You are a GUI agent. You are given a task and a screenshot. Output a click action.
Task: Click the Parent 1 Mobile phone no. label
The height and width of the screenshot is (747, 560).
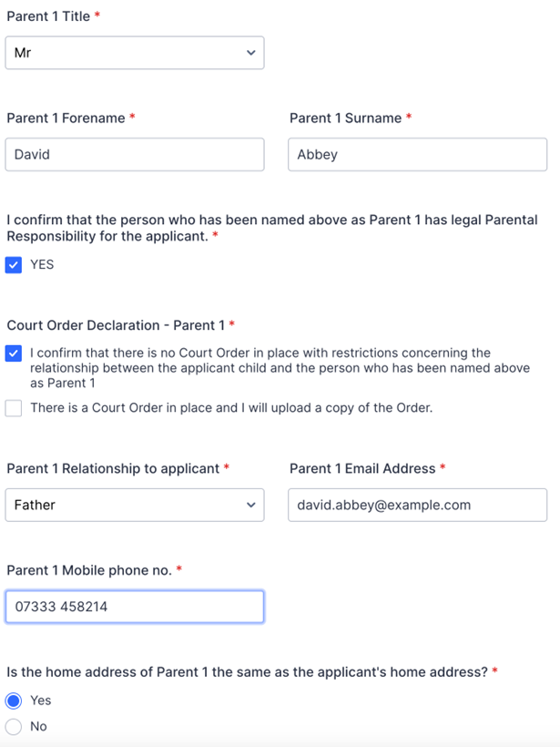89,570
